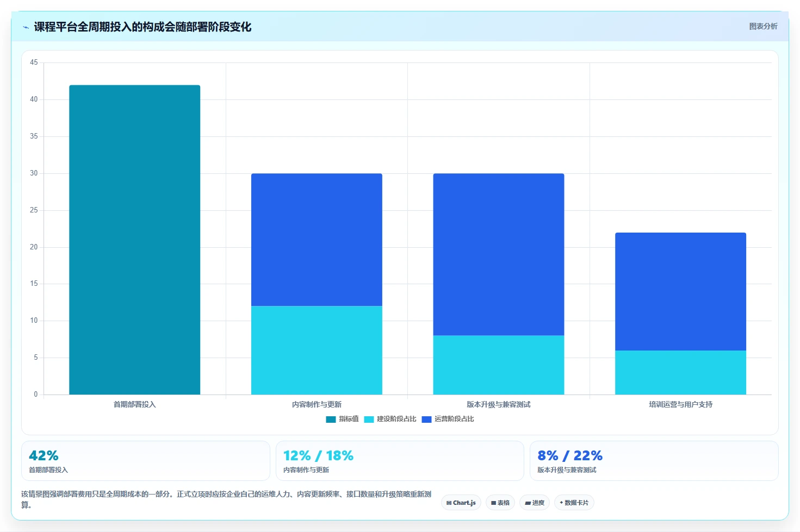
Task: Click the y-axis value 15
Action: (34, 284)
